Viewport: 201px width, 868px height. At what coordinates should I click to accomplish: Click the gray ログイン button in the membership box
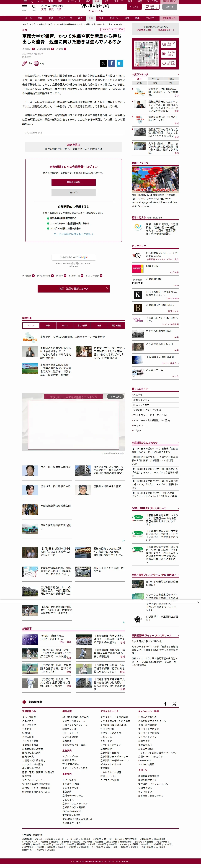click(x=74, y=192)
